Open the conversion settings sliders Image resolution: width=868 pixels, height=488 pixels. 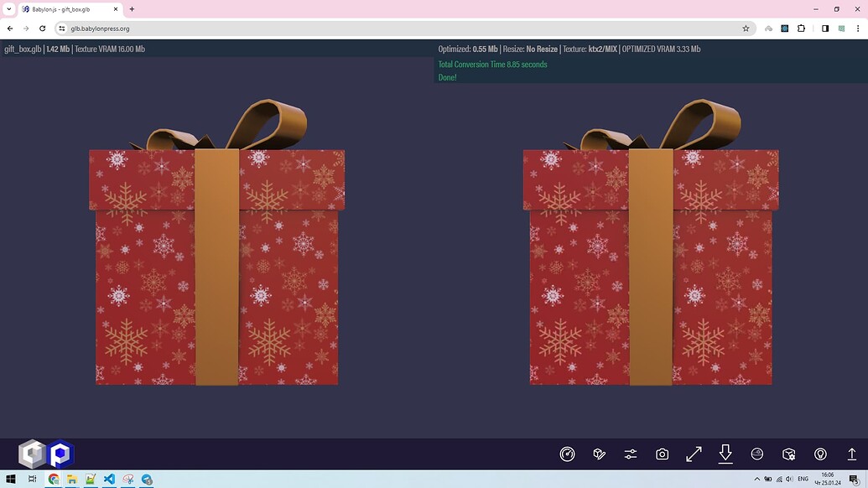click(631, 454)
